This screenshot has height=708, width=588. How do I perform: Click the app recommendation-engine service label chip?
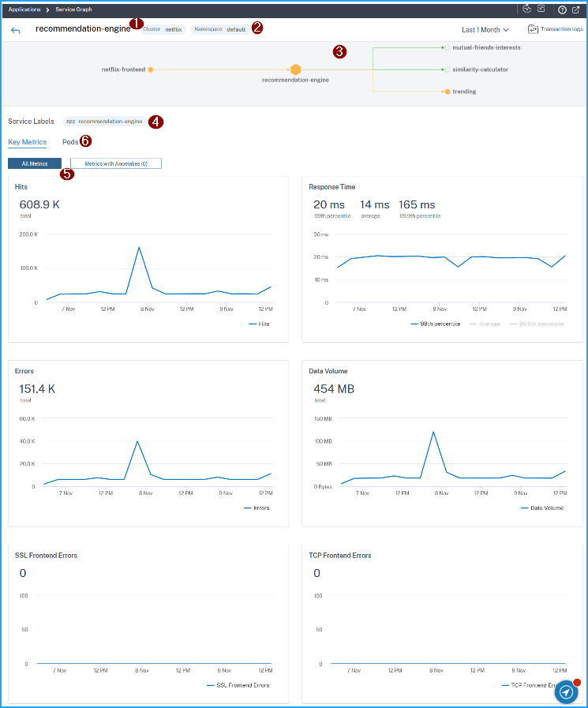pyautogui.click(x=103, y=122)
